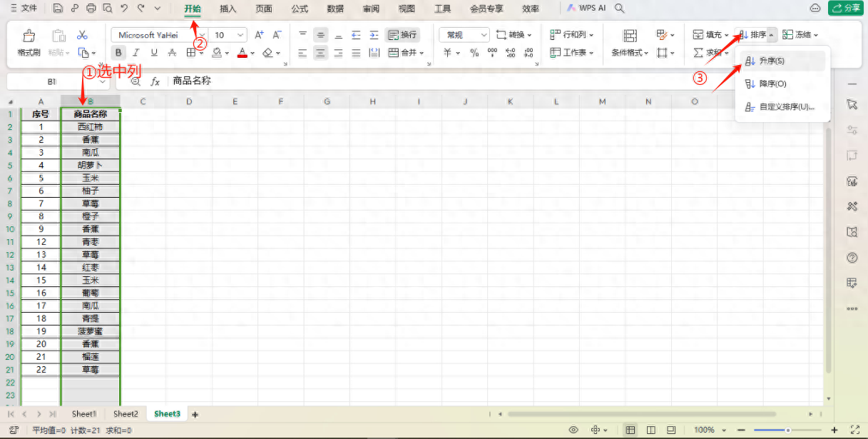This screenshot has height=439, width=868.
Task: Increase font size with A+ icon
Action: pyautogui.click(x=260, y=35)
